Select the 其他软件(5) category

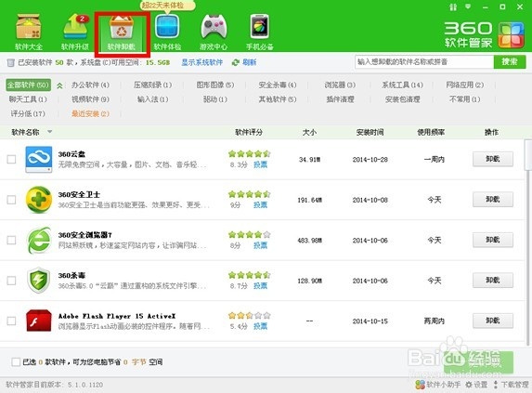tap(278, 99)
